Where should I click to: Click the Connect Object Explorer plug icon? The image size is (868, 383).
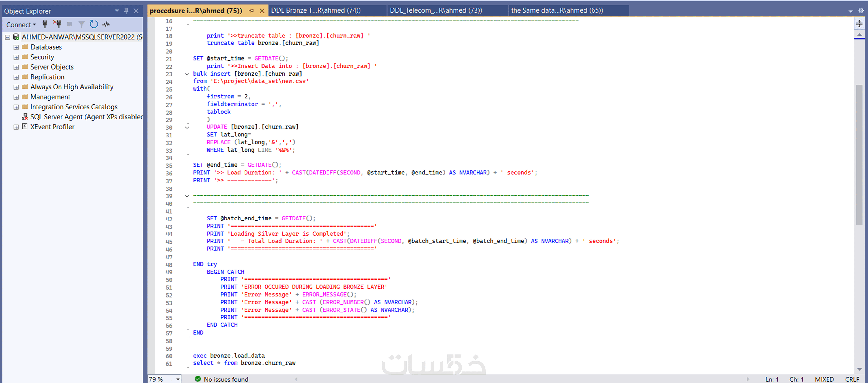(x=45, y=24)
